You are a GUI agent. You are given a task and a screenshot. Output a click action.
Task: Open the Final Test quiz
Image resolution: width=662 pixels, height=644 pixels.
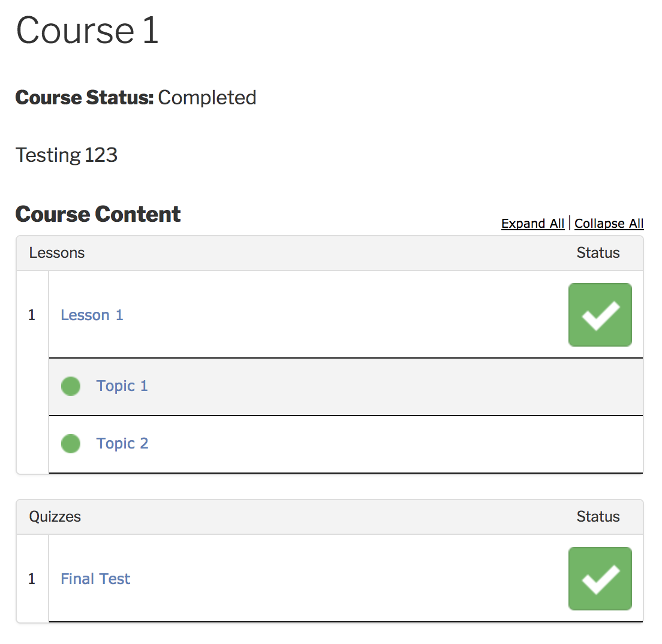(x=95, y=578)
